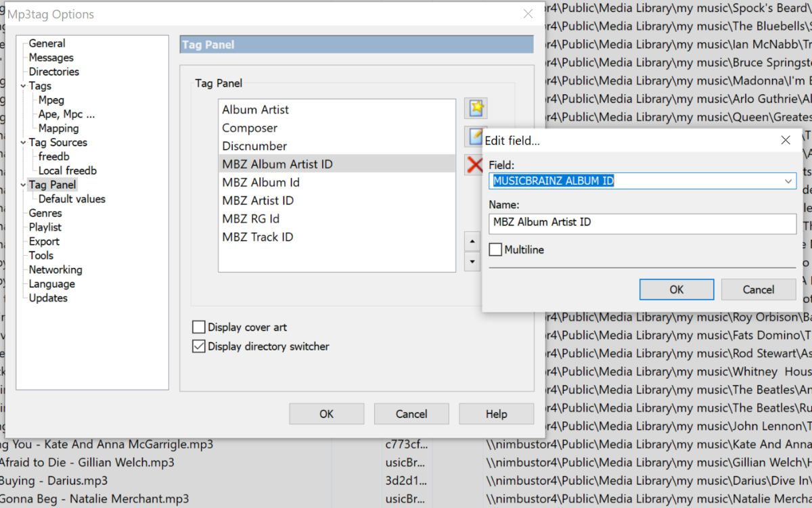Click the Roy Orbison path row
This screenshot has width=812, height=508.
[678, 317]
